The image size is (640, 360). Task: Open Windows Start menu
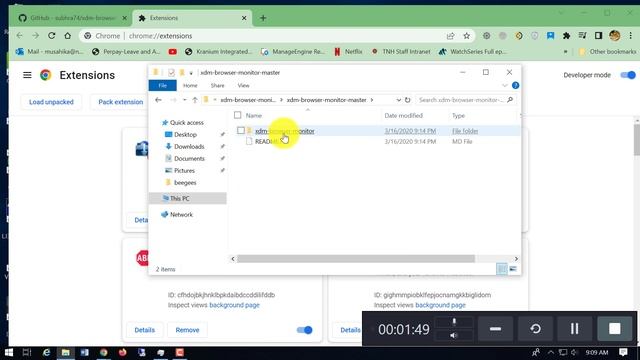point(9,352)
